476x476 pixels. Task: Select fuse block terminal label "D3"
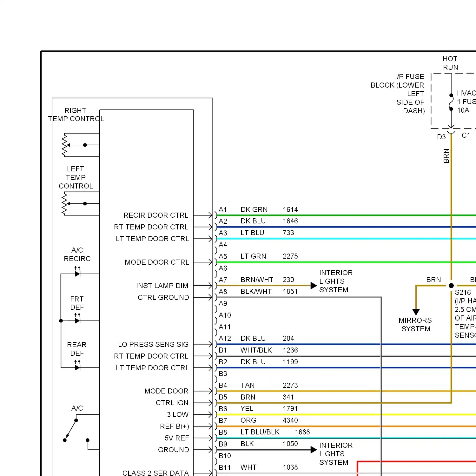coord(441,137)
